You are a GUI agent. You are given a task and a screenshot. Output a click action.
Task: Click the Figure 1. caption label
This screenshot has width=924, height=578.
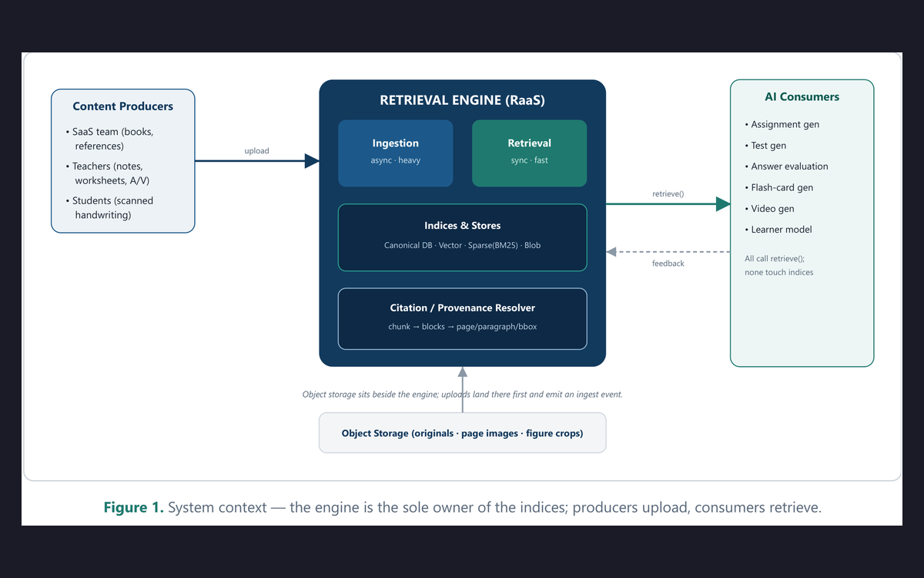133,508
